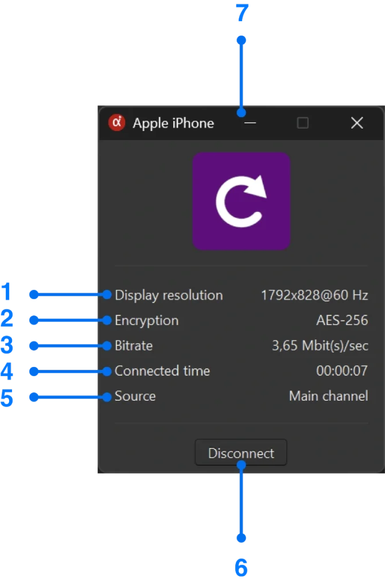
Task: Click the Disconnect button
Action: [x=240, y=452]
